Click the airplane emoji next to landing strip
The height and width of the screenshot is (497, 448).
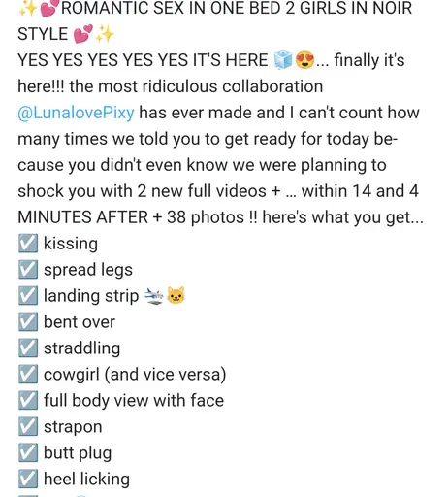point(154,296)
